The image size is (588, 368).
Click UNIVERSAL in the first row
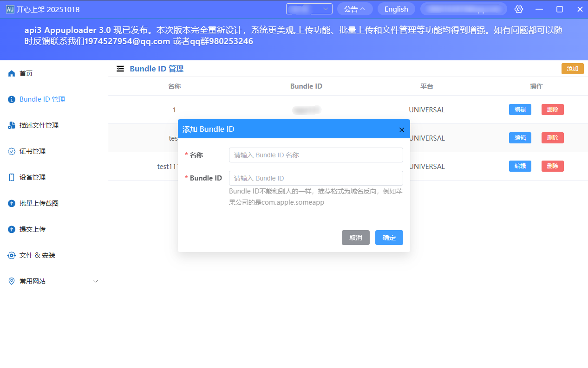pos(427,110)
